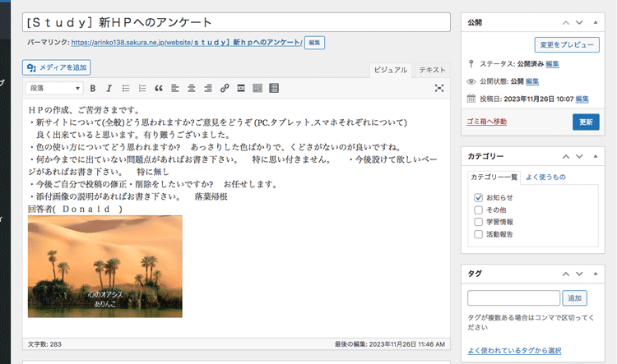The image size is (617, 364).
Task: Switch to the テキスト editor tab
Action: [x=432, y=70]
